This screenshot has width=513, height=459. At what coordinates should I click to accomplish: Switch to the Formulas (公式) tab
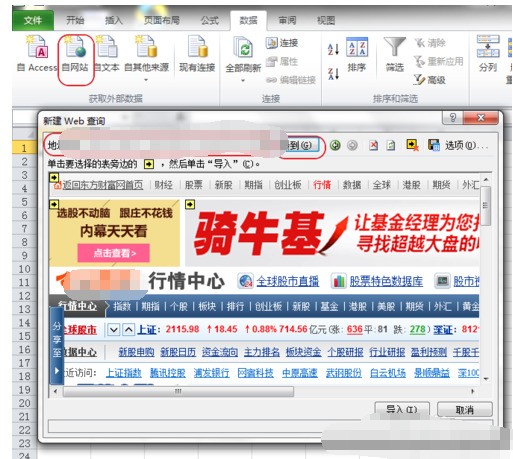(x=209, y=20)
